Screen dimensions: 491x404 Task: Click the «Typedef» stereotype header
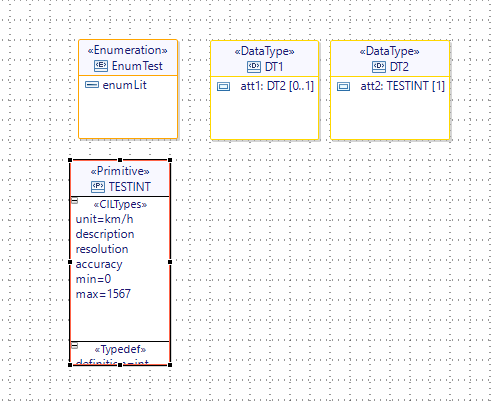(120, 349)
